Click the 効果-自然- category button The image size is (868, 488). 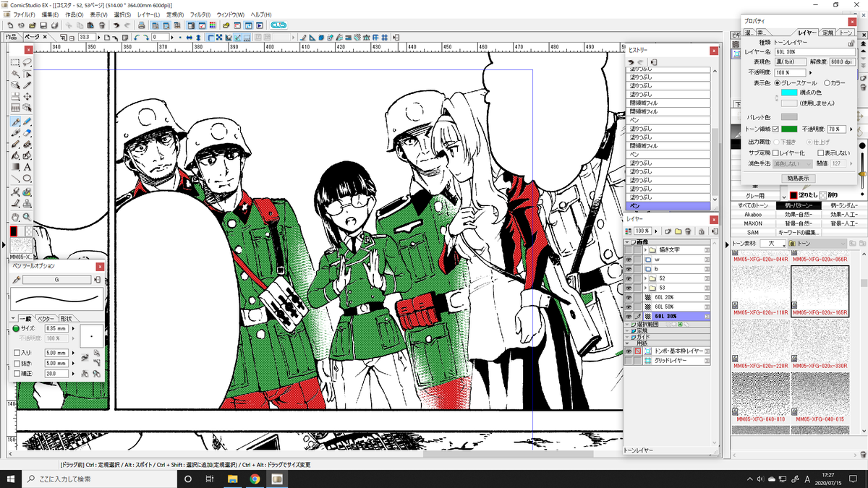click(798, 215)
